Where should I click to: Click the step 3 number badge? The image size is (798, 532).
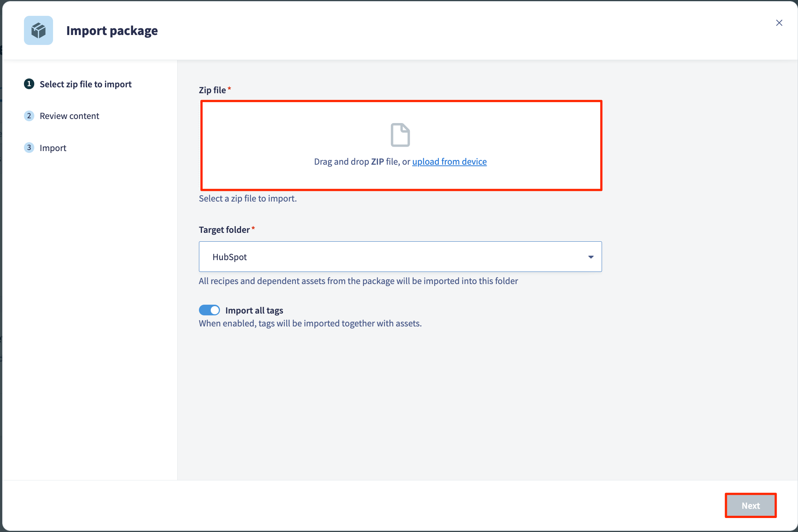(x=29, y=147)
